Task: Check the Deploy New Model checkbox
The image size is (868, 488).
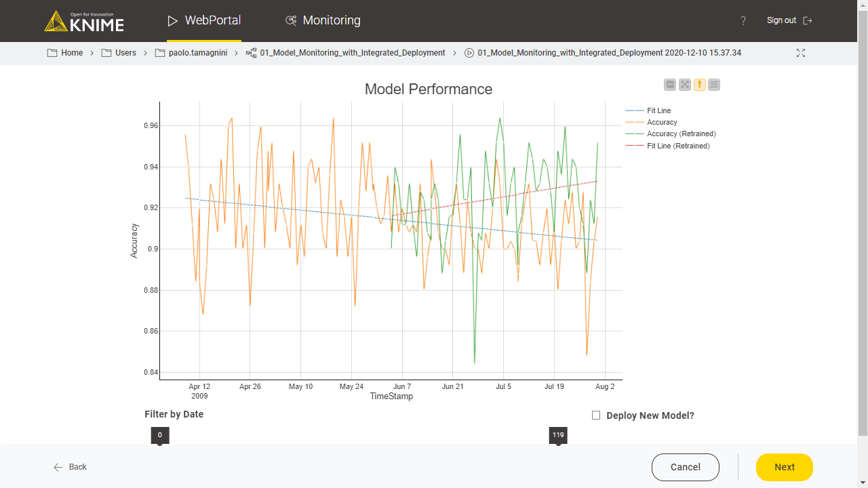Action: click(596, 415)
